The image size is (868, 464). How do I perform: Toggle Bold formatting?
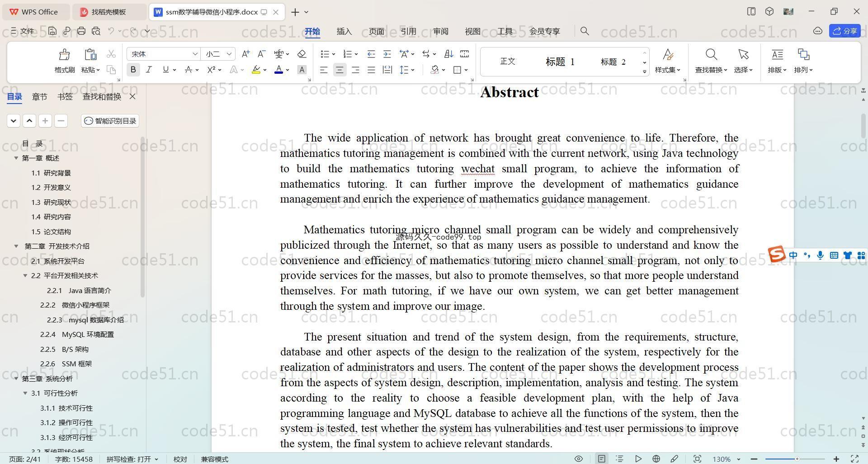click(x=133, y=70)
